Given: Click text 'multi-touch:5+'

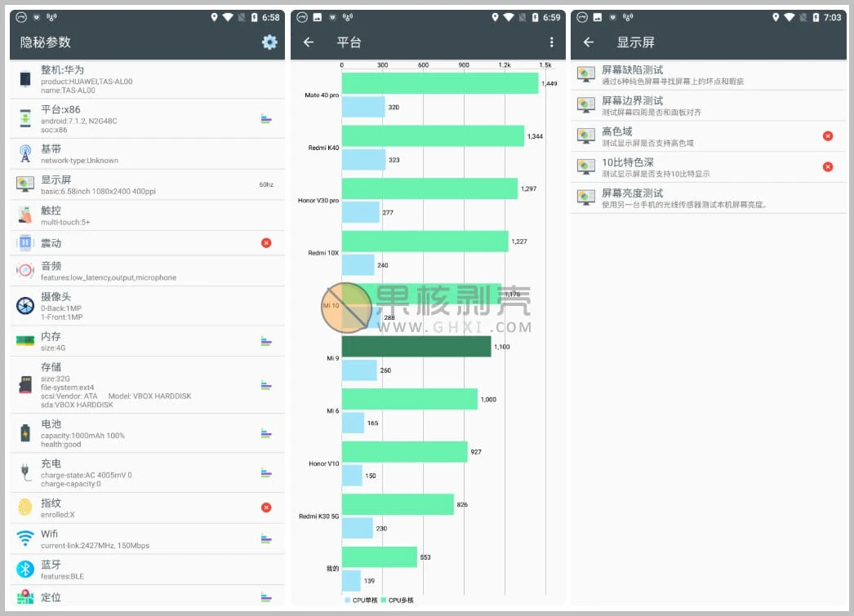Looking at the screenshot, I should click(65, 222).
